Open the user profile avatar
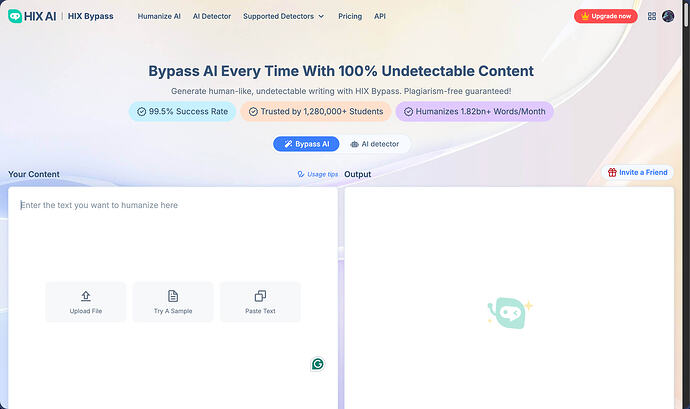Screen dimensions: 690x409 point(668,16)
